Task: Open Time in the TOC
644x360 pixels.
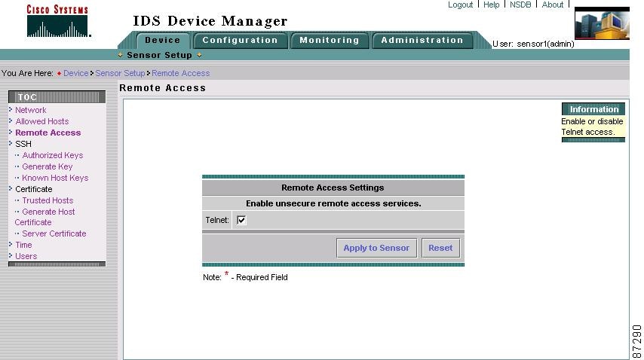Action: 23,245
